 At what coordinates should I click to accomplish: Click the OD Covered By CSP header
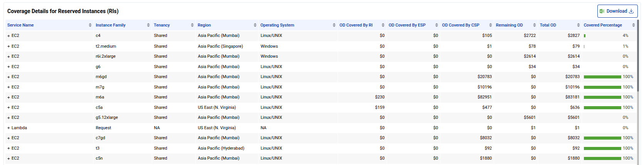pyautogui.click(x=461, y=25)
